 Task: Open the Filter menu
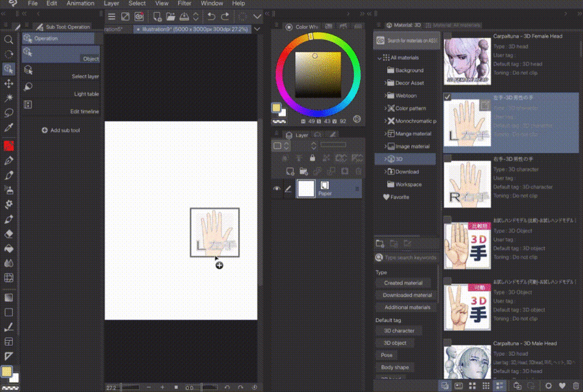185,4
